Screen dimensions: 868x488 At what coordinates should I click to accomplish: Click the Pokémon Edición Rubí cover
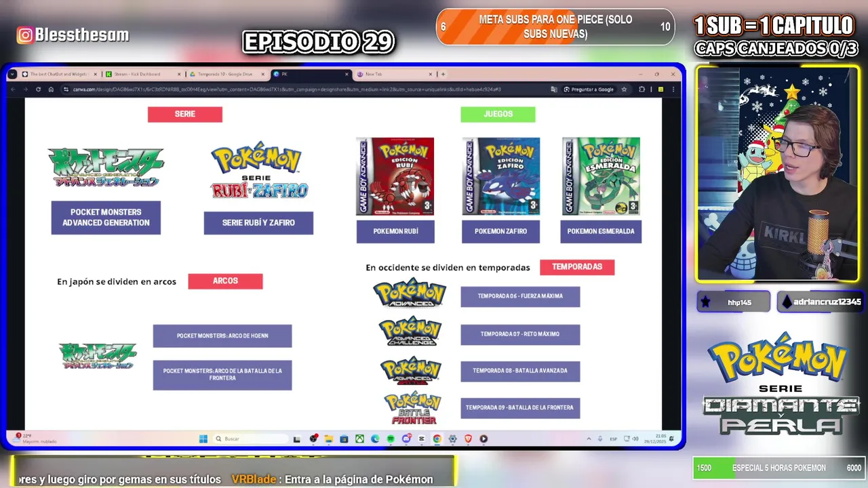tap(395, 176)
